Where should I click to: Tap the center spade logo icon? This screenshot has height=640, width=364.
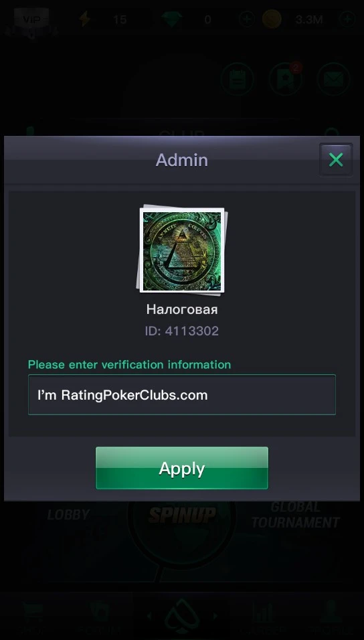[182, 617]
